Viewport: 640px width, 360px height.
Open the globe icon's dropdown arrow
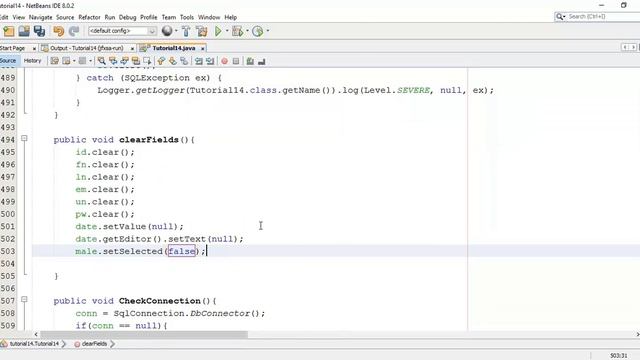(x=176, y=31)
